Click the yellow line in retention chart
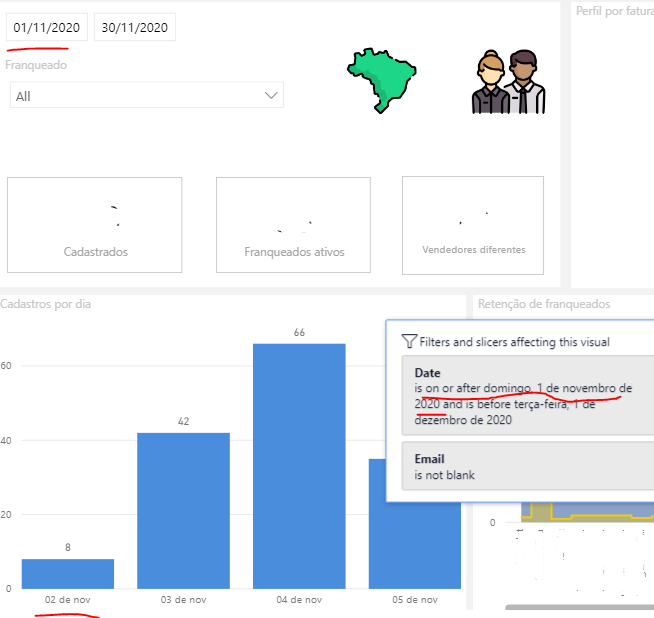The image size is (654, 618). coord(601,516)
